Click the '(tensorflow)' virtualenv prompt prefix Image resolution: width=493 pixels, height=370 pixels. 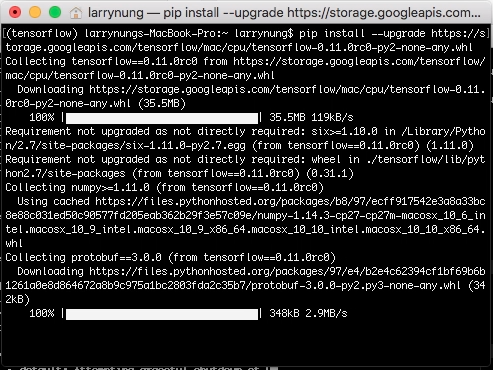coord(42,34)
